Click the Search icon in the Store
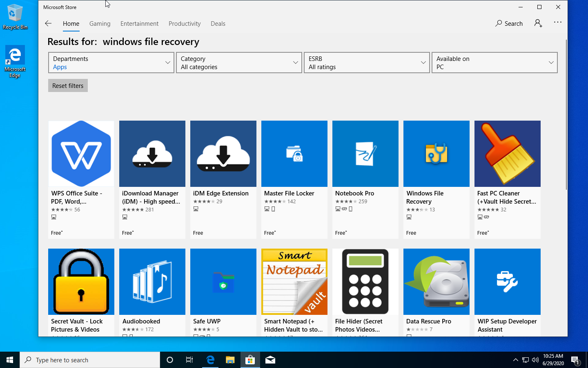Image resolution: width=588 pixels, height=368 pixels. (x=508, y=23)
